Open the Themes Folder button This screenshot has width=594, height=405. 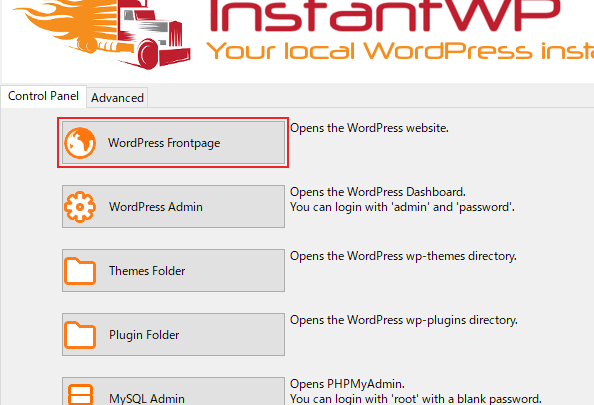[174, 271]
